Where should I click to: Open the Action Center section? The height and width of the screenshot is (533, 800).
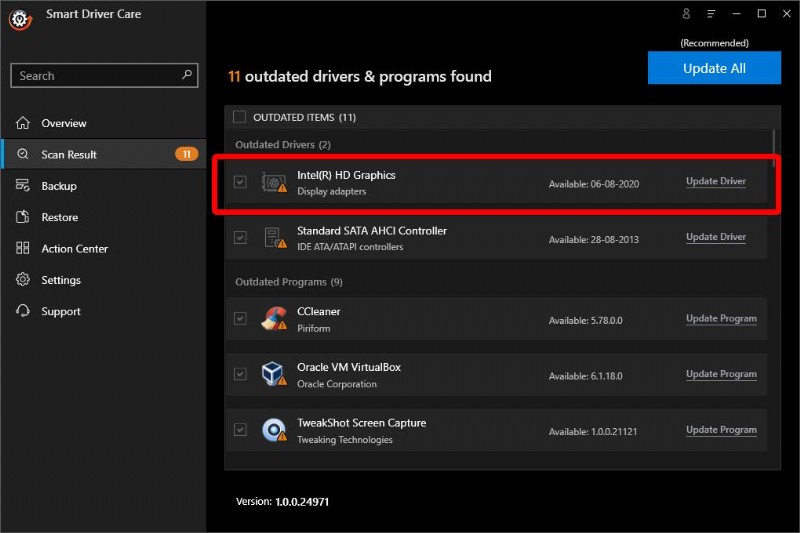[104, 248]
